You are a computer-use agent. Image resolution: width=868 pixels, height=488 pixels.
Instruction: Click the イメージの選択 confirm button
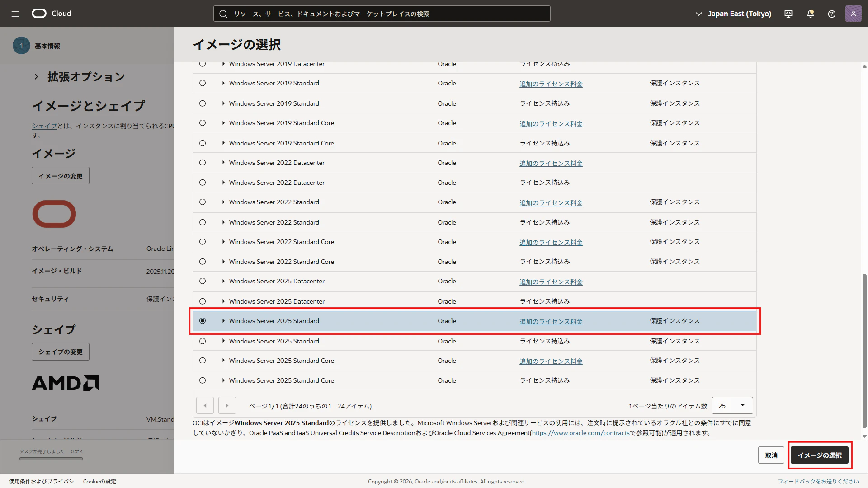pos(820,455)
